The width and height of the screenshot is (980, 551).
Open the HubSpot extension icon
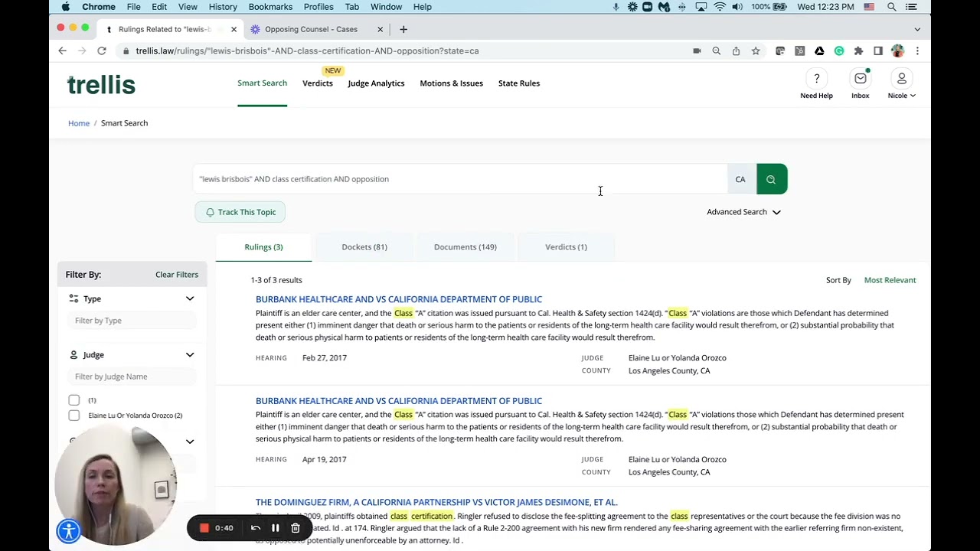(x=800, y=51)
